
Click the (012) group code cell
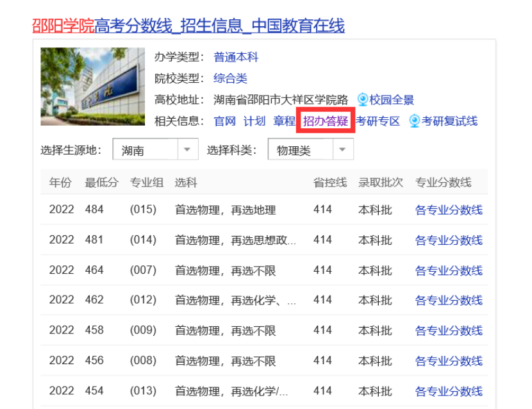(143, 300)
